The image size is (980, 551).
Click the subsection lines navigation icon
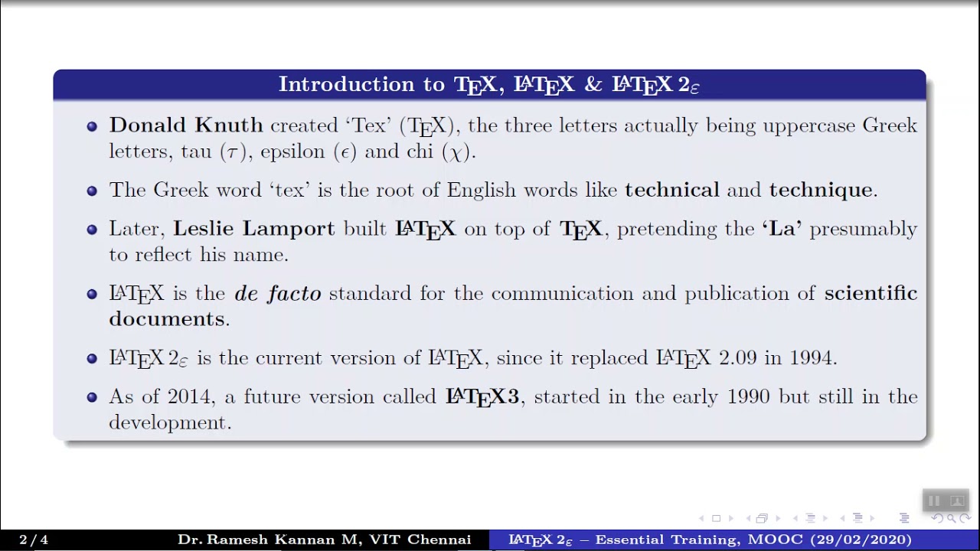click(x=811, y=518)
